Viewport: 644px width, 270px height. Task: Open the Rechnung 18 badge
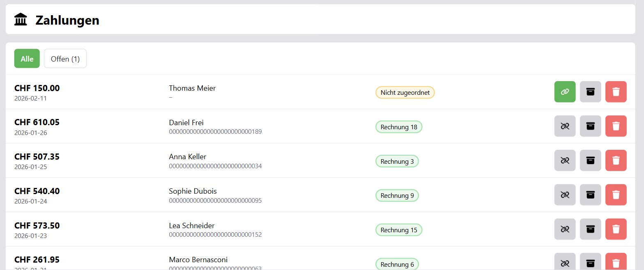pos(399,127)
